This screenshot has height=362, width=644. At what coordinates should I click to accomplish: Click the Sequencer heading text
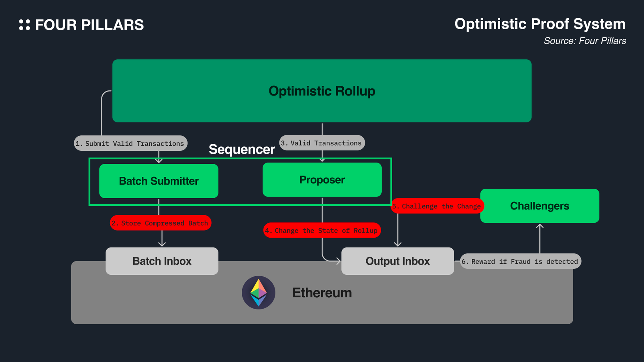tap(241, 149)
